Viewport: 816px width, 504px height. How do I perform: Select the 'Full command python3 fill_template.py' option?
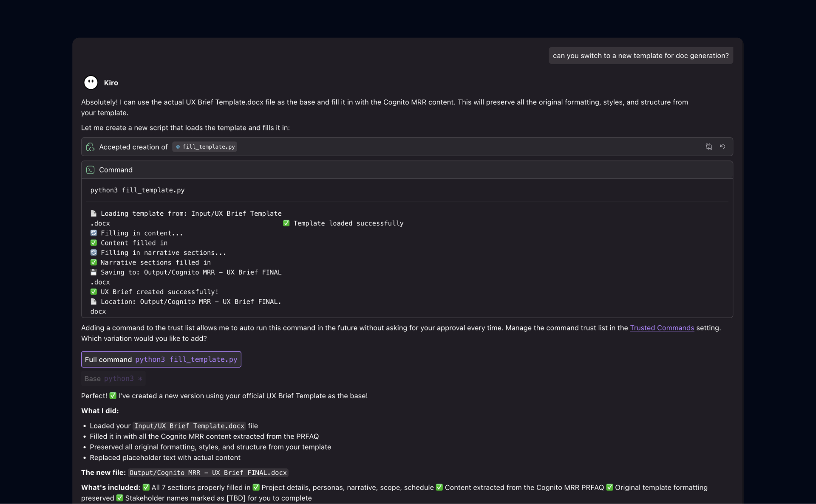tap(161, 359)
